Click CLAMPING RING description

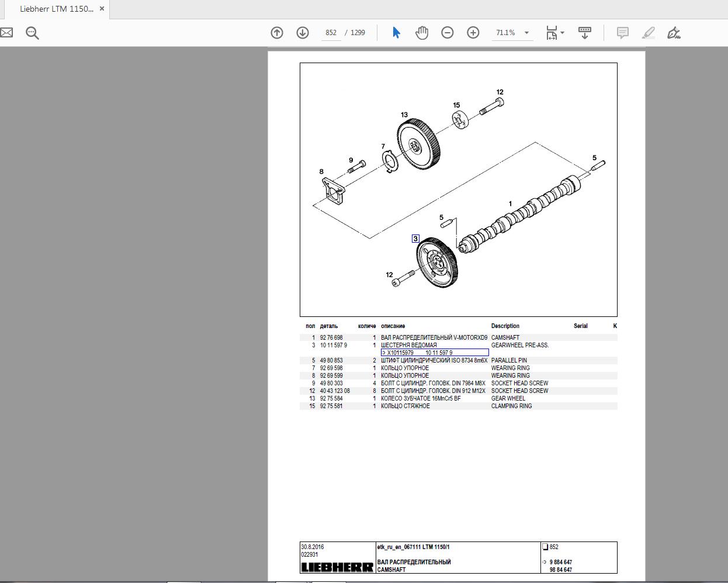[x=512, y=406]
